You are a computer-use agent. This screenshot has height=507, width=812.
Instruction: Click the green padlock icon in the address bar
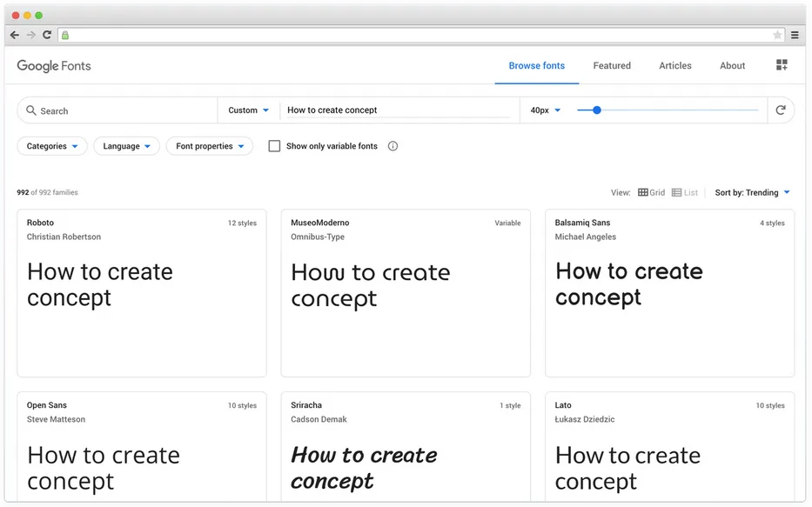click(65, 35)
